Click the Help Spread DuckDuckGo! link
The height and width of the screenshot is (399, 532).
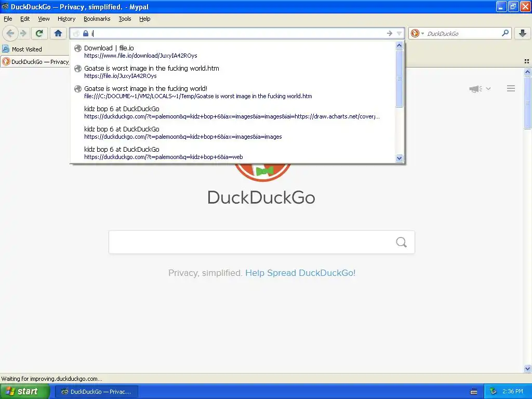(300, 273)
